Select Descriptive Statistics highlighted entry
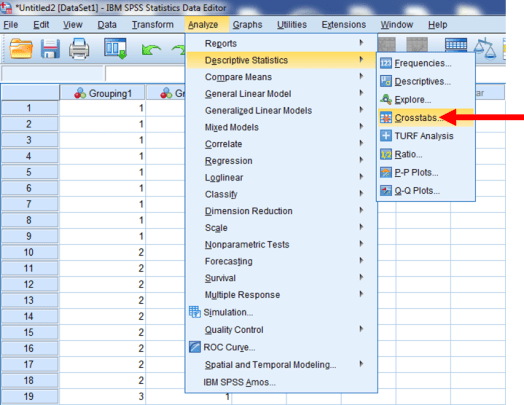The width and height of the screenshot is (524, 405). (281, 60)
